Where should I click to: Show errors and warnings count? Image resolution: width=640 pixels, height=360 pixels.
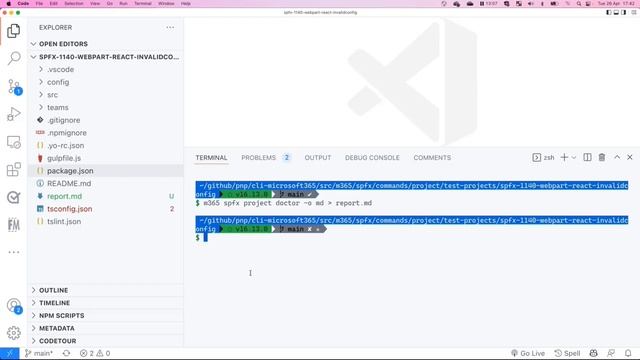pos(95,353)
